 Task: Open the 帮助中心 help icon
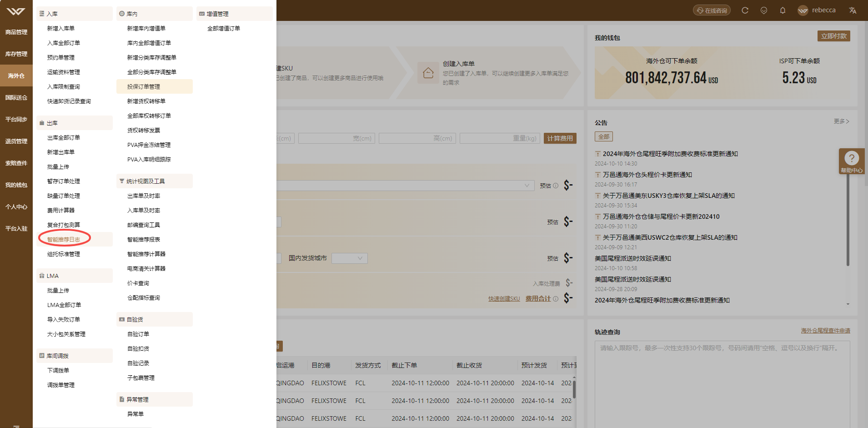pyautogui.click(x=852, y=158)
